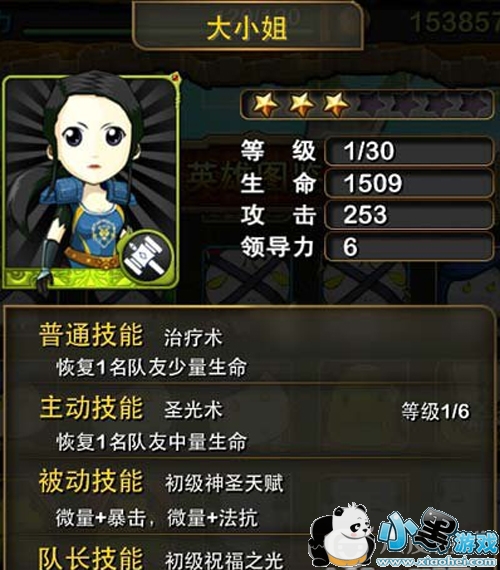500x570 pixels.
Task: Tap the red gem on portrait corner
Action: (175, 77)
